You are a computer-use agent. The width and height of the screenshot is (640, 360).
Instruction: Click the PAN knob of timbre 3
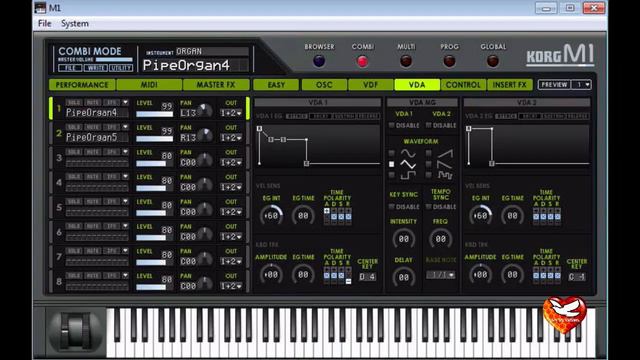point(205,160)
